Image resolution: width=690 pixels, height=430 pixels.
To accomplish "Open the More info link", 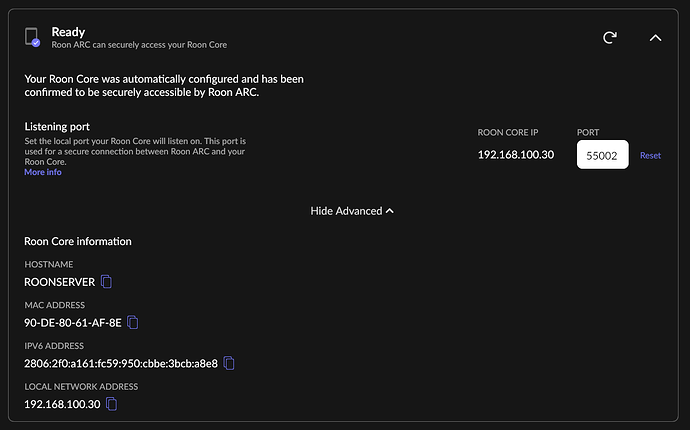I will pos(43,172).
